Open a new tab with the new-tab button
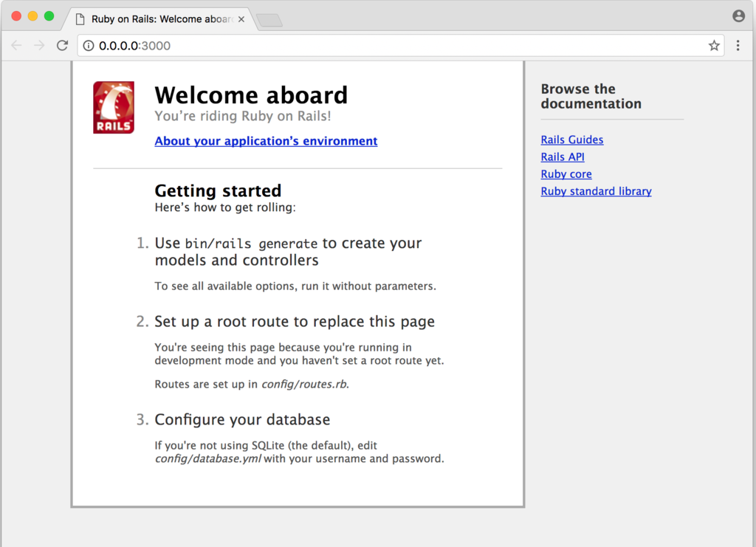 click(269, 20)
